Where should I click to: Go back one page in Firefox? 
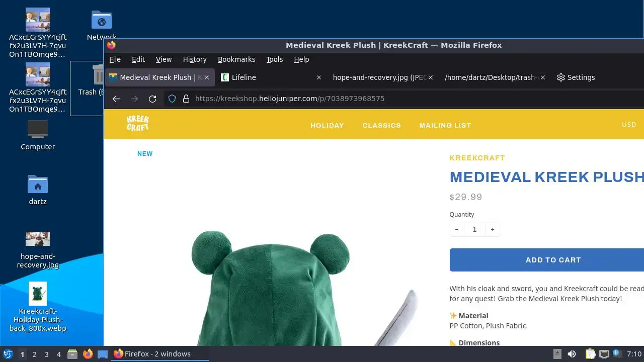click(x=116, y=99)
